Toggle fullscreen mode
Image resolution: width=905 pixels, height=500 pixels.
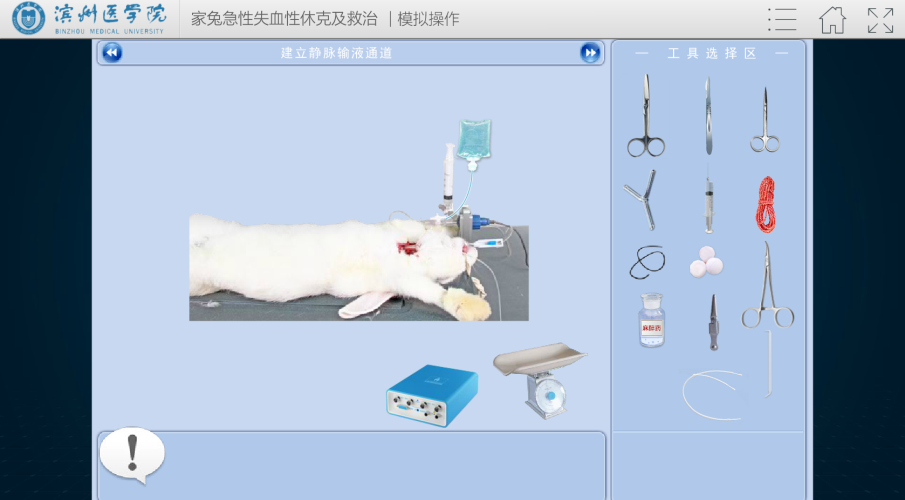880,19
